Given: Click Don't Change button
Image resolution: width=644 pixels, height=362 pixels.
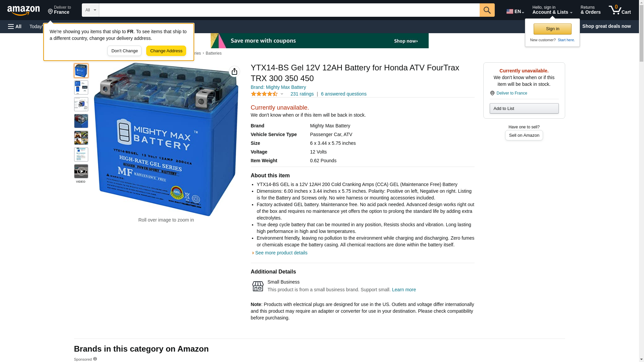Looking at the screenshot, I should pyautogui.click(x=124, y=51).
